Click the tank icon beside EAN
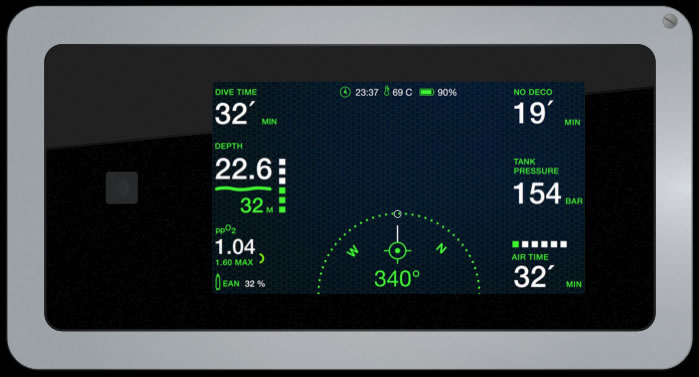Screen dimensions: 699x377 click(218, 282)
